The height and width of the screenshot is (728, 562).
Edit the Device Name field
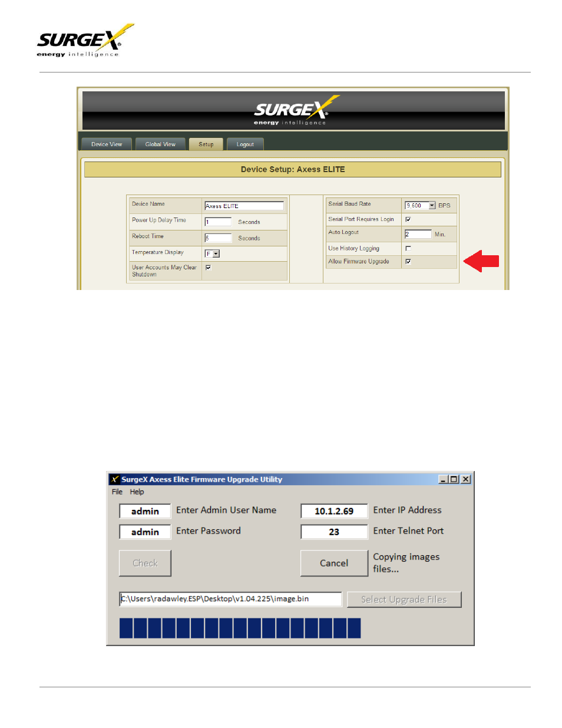244,206
